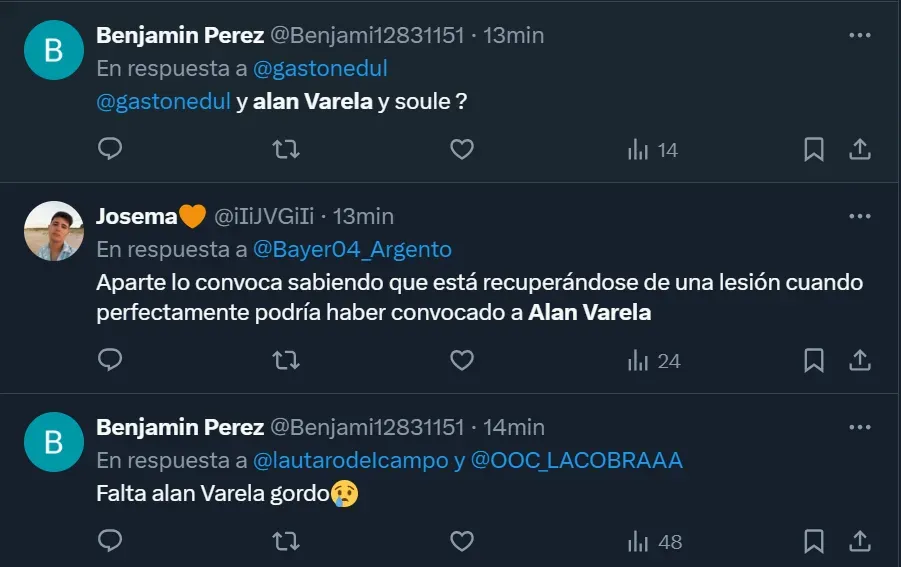Reply to Josema's tweet

tap(111, 361)
